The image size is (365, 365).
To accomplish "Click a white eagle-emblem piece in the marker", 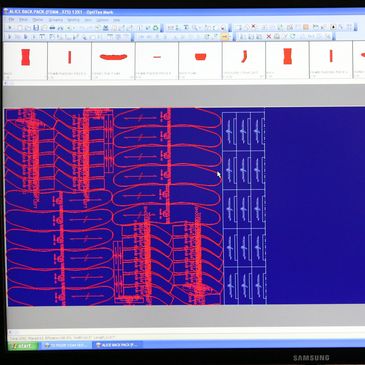I will coord(229,131).
